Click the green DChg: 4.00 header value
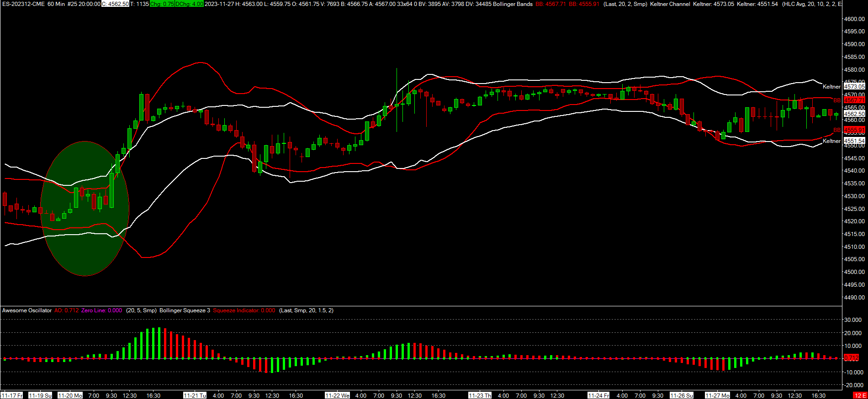Image resolution: width=868 pixels, height=399 pixels. pyautogui.click(x=189, y=4)
